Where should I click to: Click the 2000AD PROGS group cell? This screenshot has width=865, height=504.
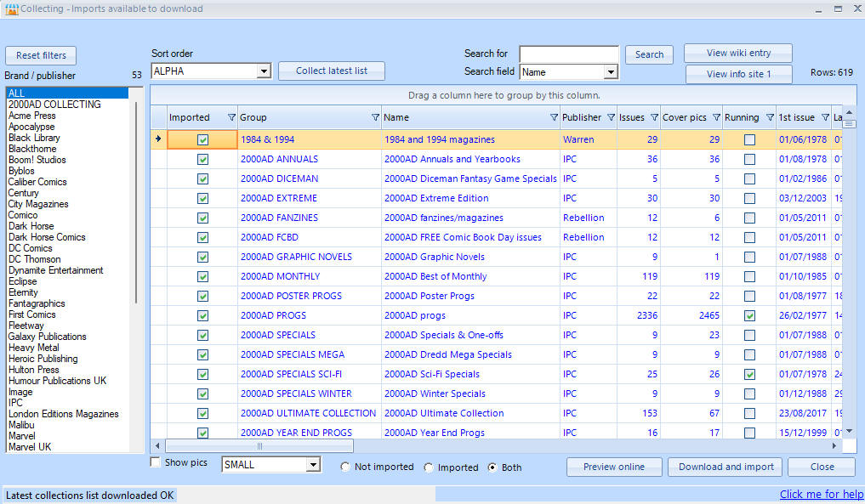click(x=310, y=315)
